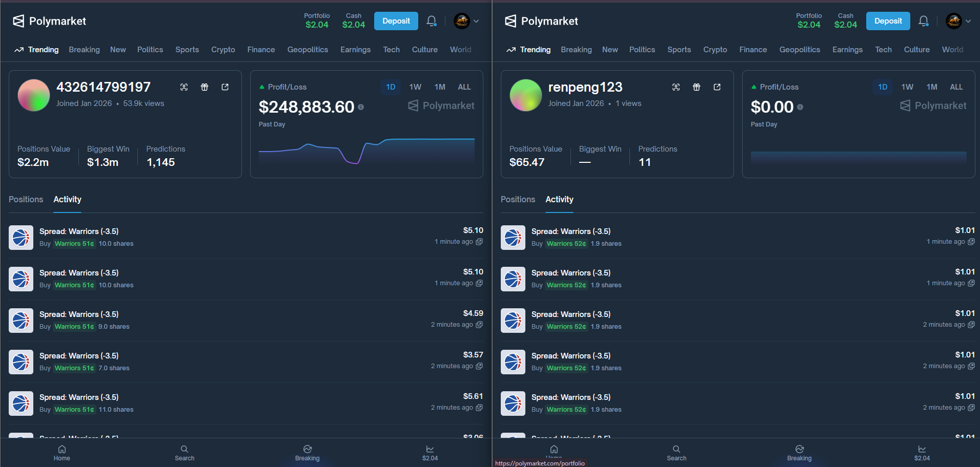Screen dimensions: 980x467
Task: Select 1D range on left Profit/Loss chart
Action: pyautogui.click(x=391, y=87)
